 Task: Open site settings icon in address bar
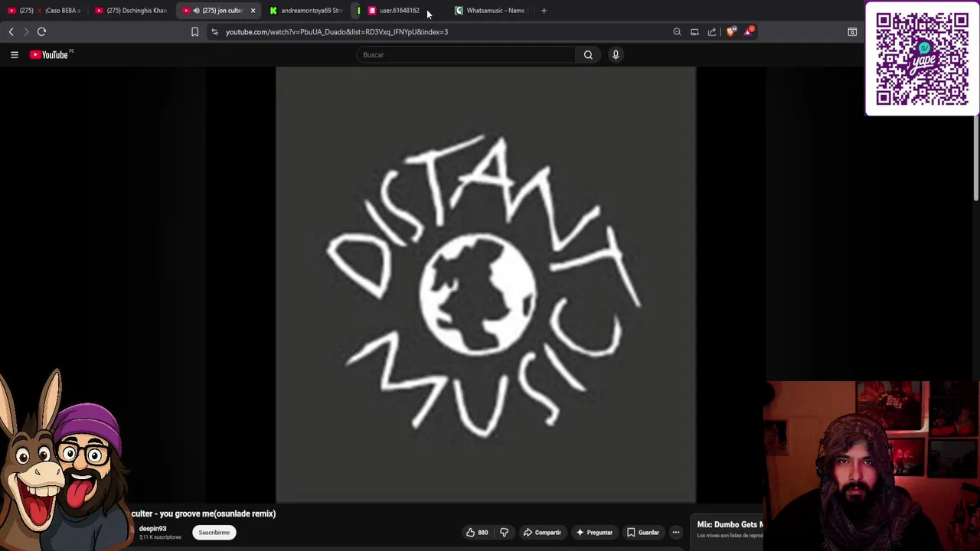(x=214, y=31)
